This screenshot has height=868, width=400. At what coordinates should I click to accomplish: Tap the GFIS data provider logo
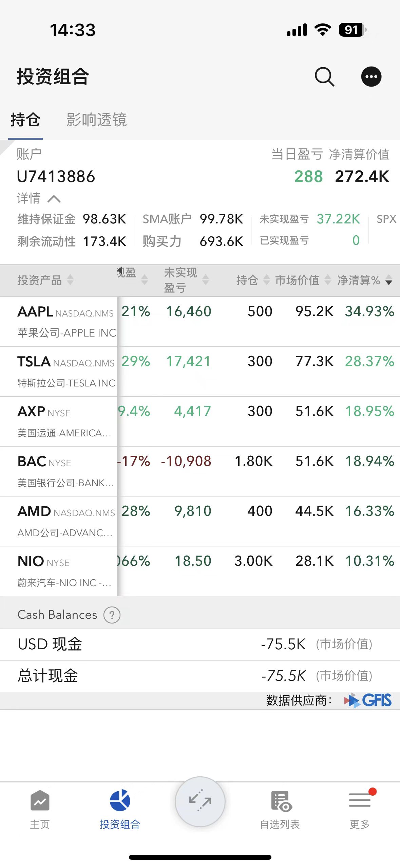click(368, 700)
